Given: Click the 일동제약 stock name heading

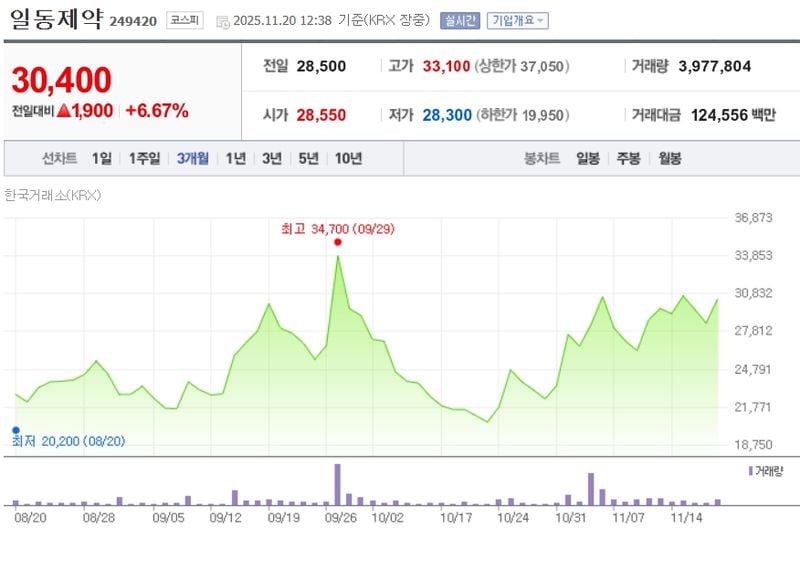Looking at the screenshot, I should pos(59,20).
